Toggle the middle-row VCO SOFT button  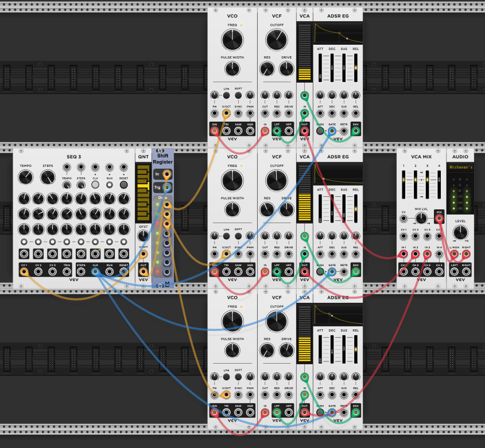coord(238,236)
